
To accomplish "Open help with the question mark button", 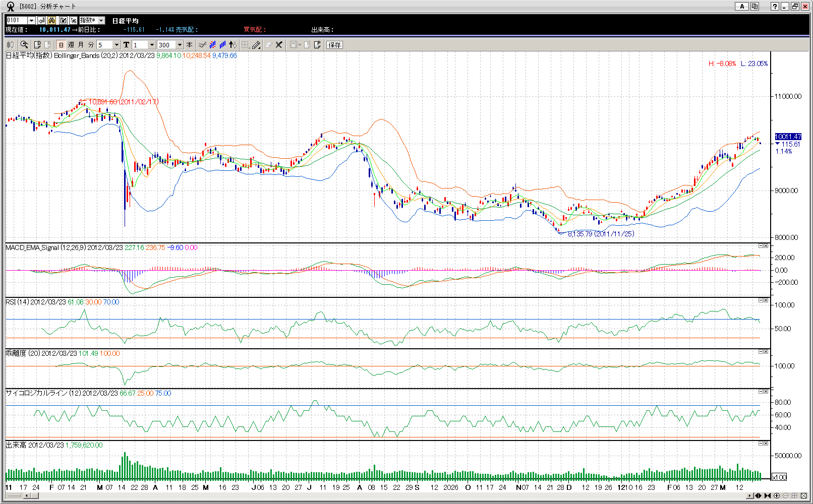I will (x=775, y=7).
